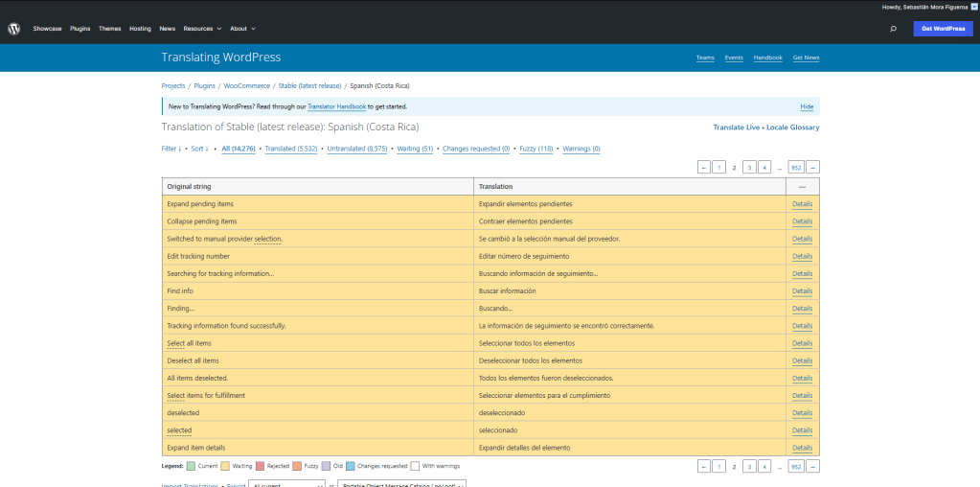Click the Waiting legend color swatch
Image resolution: width=980 pixels, height=487 pixels.
(x=225, y=466)
